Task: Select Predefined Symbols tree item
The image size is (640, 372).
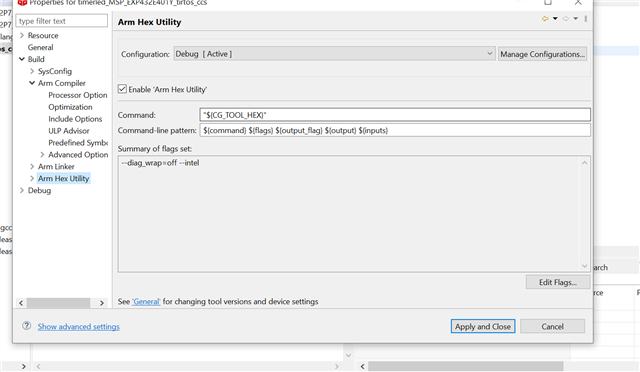Action: (x=78, y=143)
